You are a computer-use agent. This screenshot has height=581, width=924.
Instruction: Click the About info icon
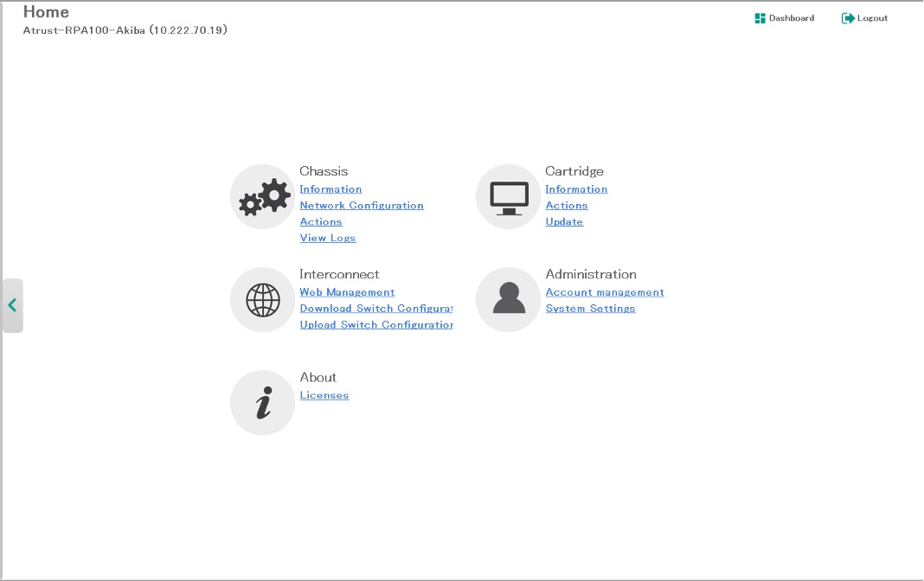pyautogui.click(x=263, y=403)
